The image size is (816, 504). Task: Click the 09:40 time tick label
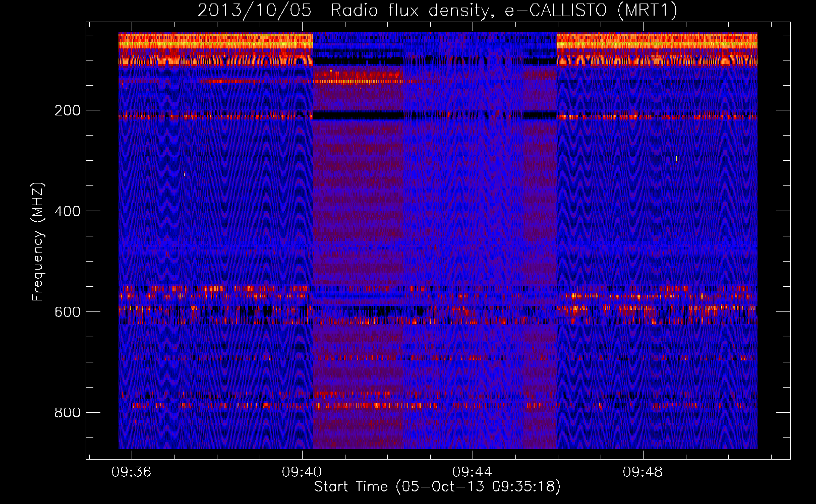click(302, 472)
